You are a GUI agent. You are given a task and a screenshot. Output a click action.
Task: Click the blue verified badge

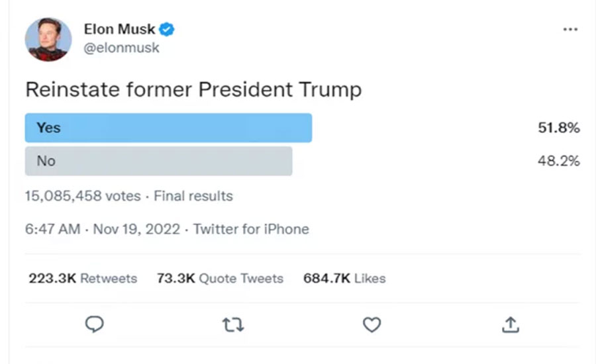click(x=168, y=29)
